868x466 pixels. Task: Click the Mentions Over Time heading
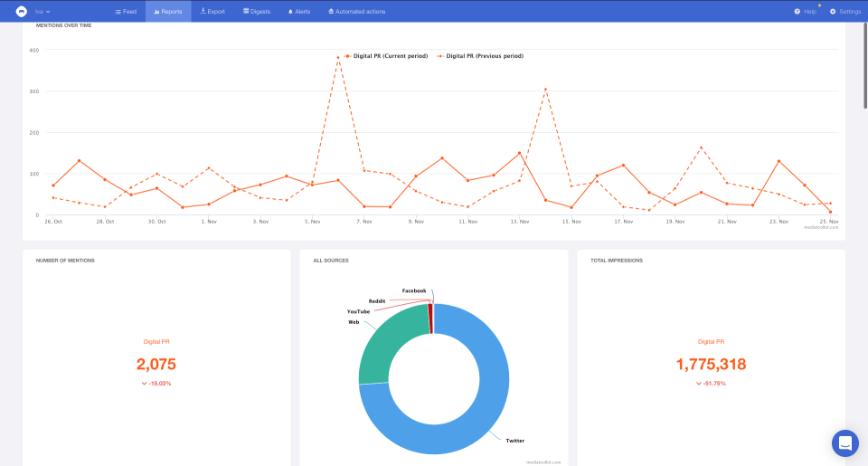[63, 25]
